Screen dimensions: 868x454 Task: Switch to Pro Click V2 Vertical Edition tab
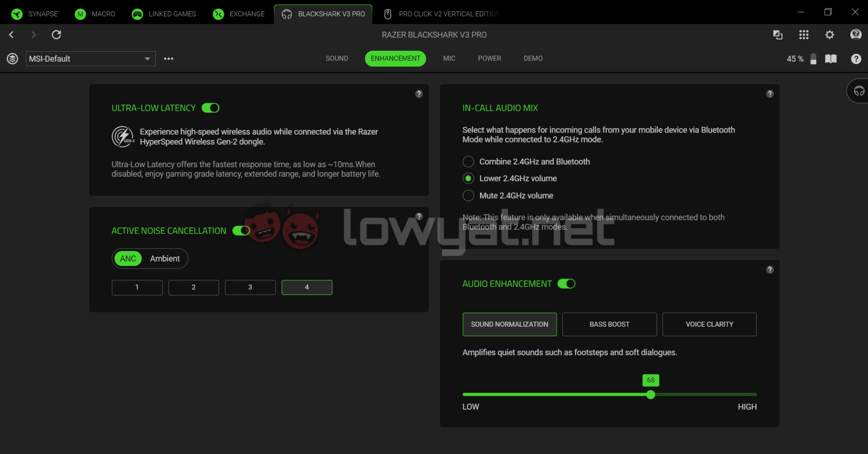coord(442,14)
